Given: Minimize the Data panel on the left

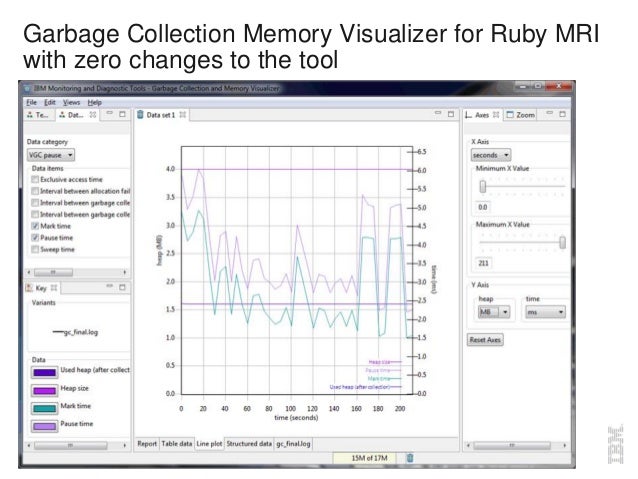Looking at the screenshot, I should point(109,114).
